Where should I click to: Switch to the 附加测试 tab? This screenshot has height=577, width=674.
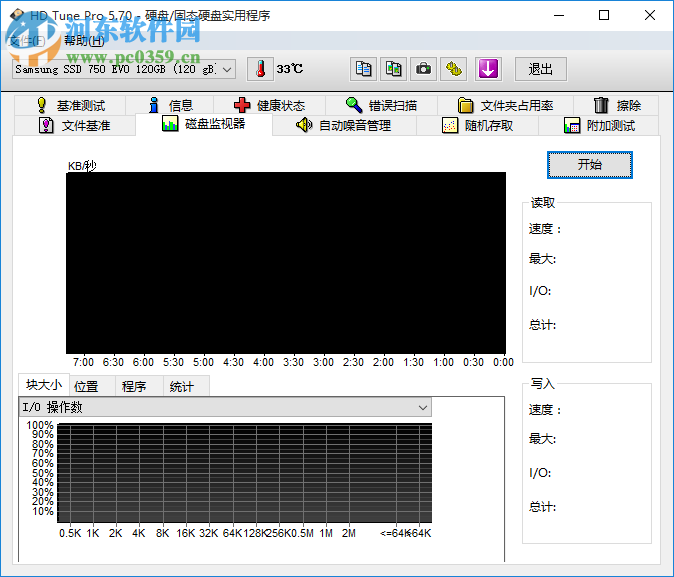[599, 126]
